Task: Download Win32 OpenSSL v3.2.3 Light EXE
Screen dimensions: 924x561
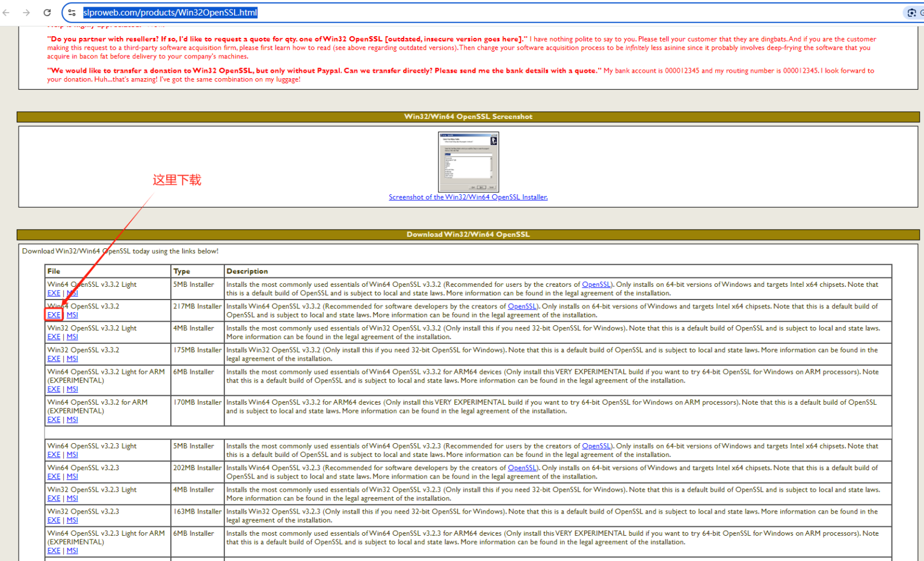Action: pos(54,498)
